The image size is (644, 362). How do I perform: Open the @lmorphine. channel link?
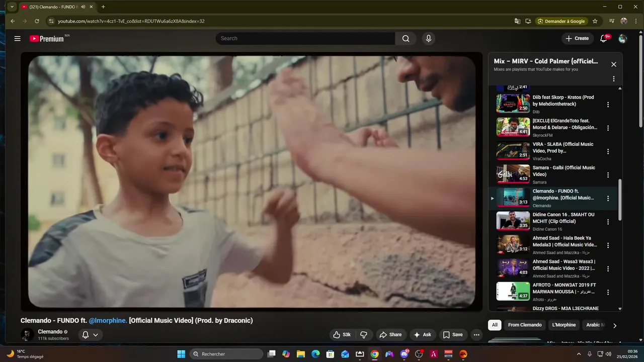[x=108, y=321]
